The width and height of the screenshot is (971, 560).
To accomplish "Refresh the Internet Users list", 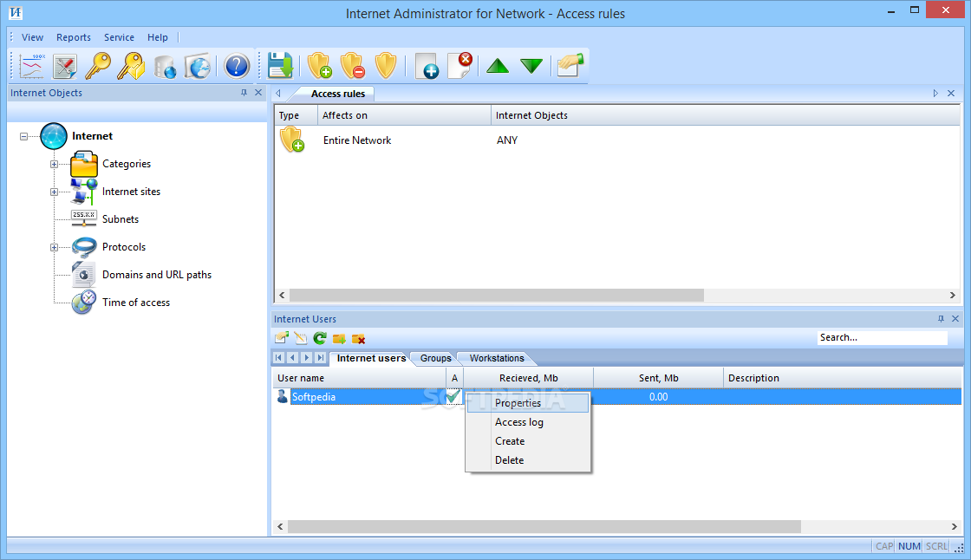I will 320,338.
